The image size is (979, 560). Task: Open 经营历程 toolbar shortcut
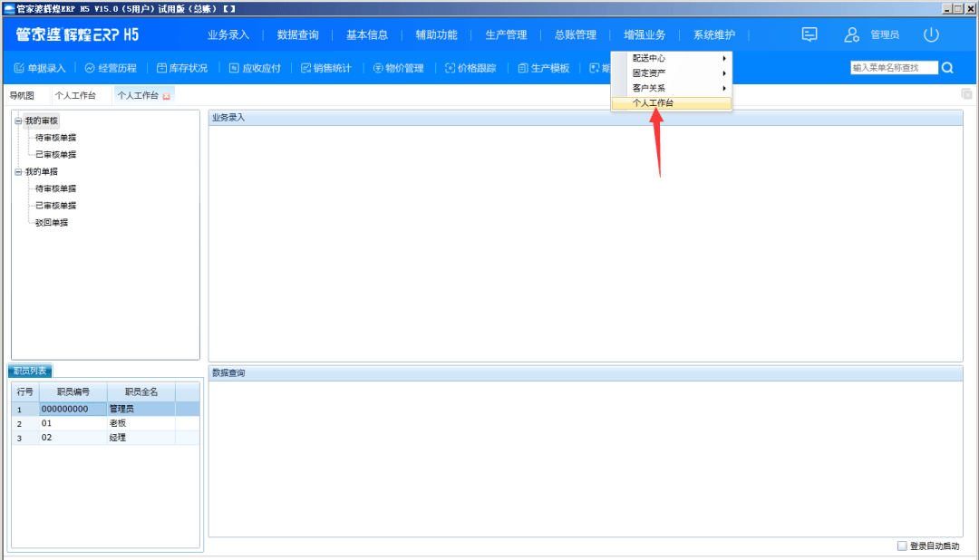coord(111,68)
